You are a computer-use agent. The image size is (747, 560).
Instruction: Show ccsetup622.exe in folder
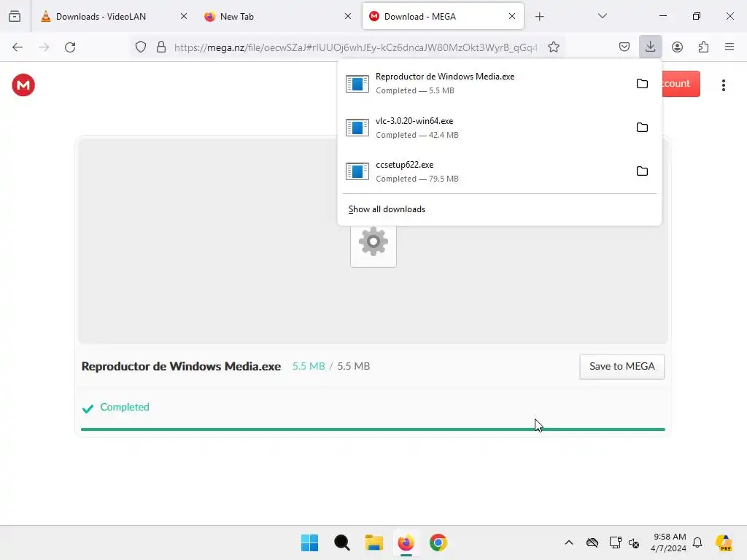(x=642, y=171)
